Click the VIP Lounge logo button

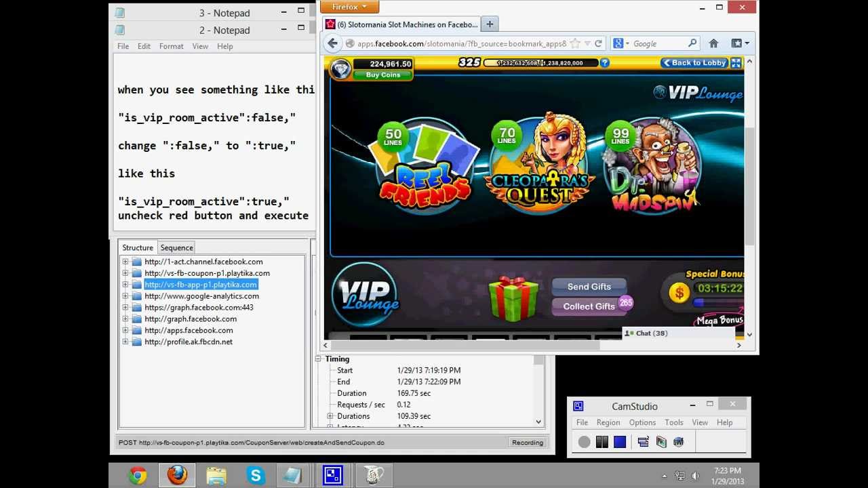click(x=366, y=296)
